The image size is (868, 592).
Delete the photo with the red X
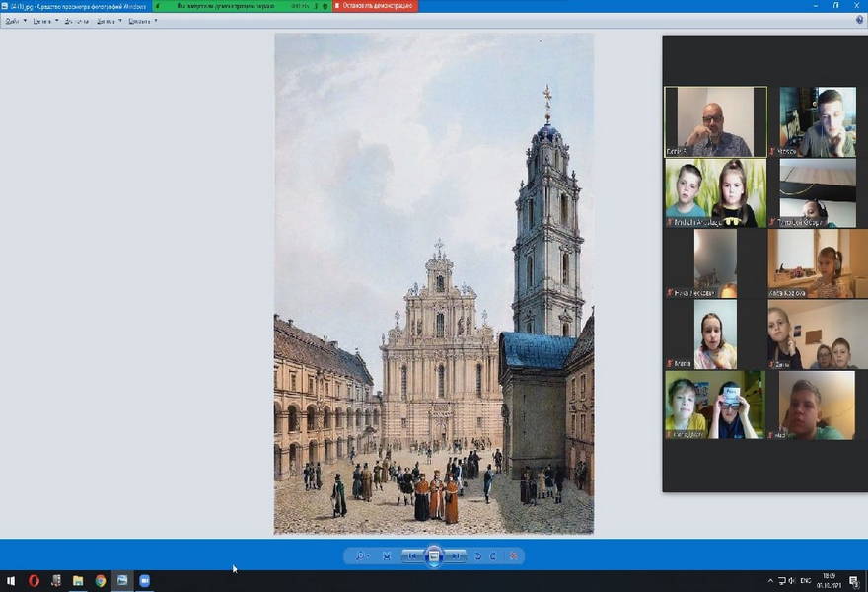point(514,556)
